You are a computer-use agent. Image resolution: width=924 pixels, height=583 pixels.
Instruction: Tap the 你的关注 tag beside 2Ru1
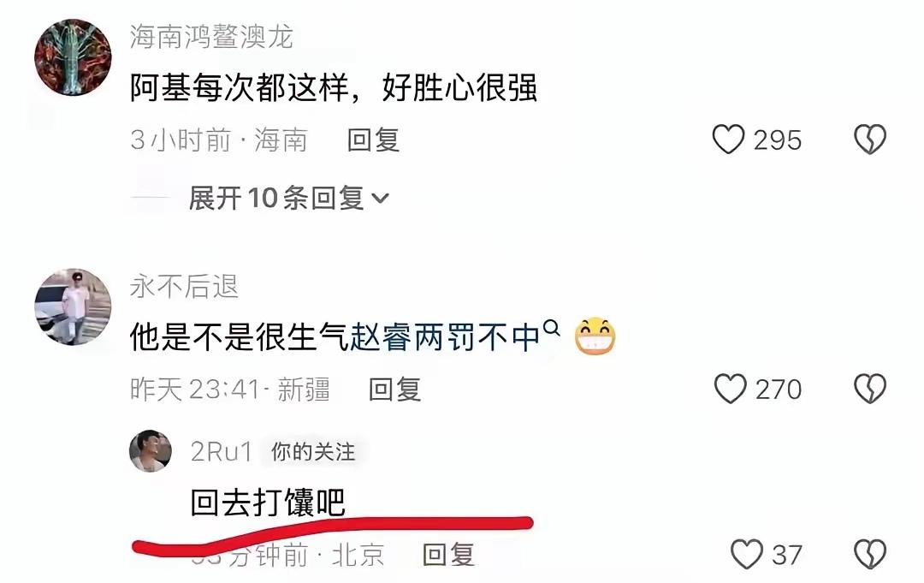click(x=313, y=452)
